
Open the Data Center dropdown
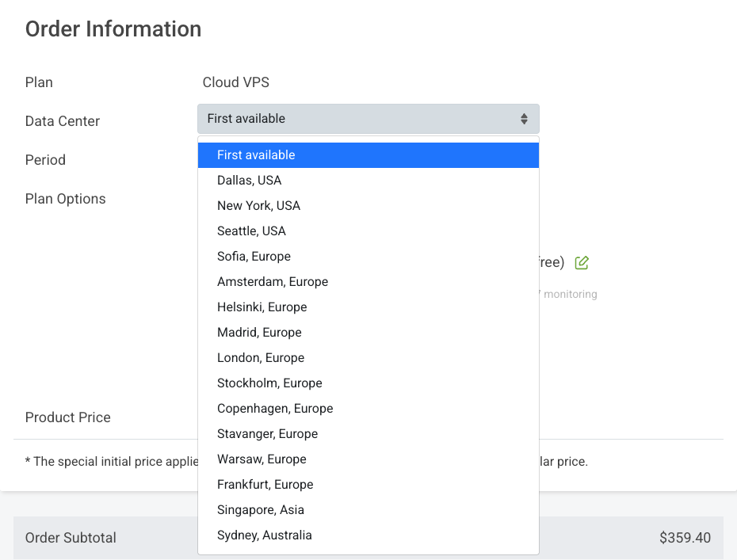coord(368,119)
